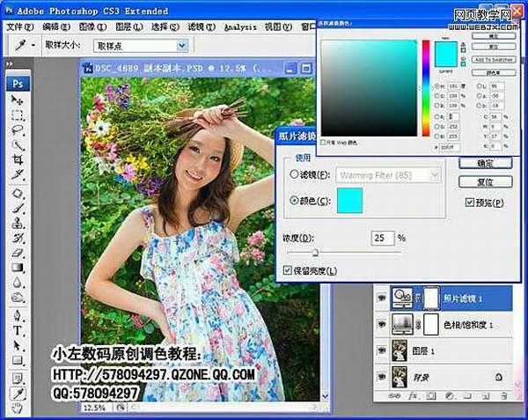
Task: Select the 滤镜 (Filter) radio button
Action: coord(294,174)
